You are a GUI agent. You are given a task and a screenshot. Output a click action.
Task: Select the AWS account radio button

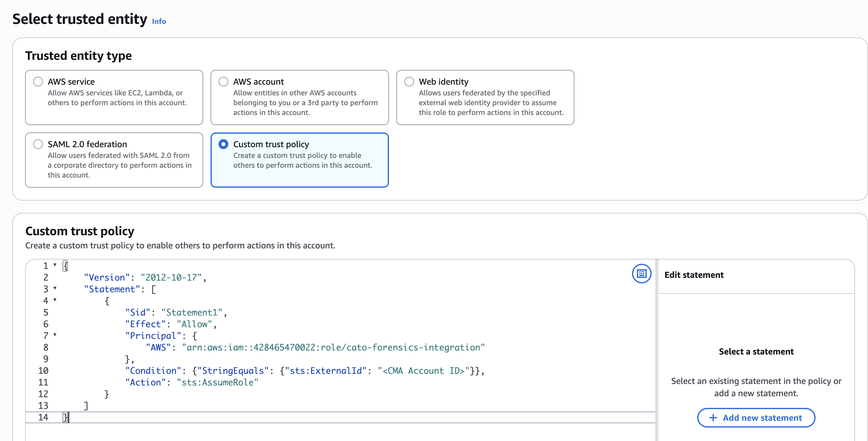coord(223,82)
